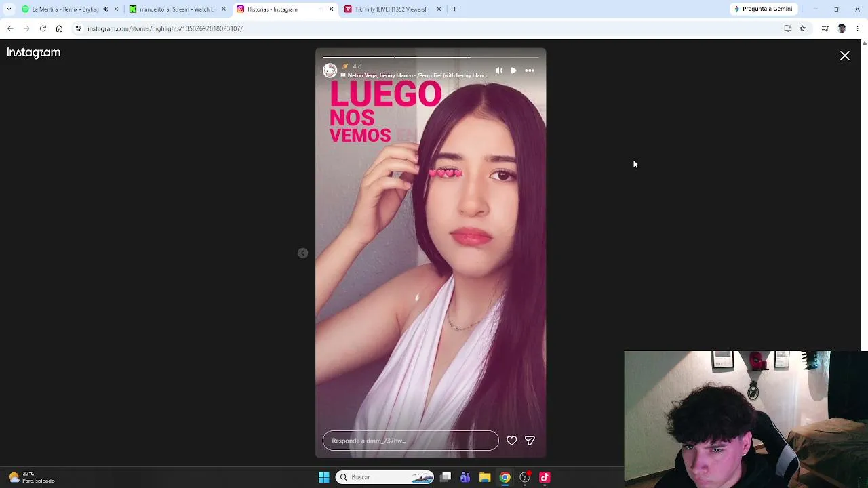Close the Historias Instagram tab
The width and height of the screenshot is (868, 488).
(331, 9)
